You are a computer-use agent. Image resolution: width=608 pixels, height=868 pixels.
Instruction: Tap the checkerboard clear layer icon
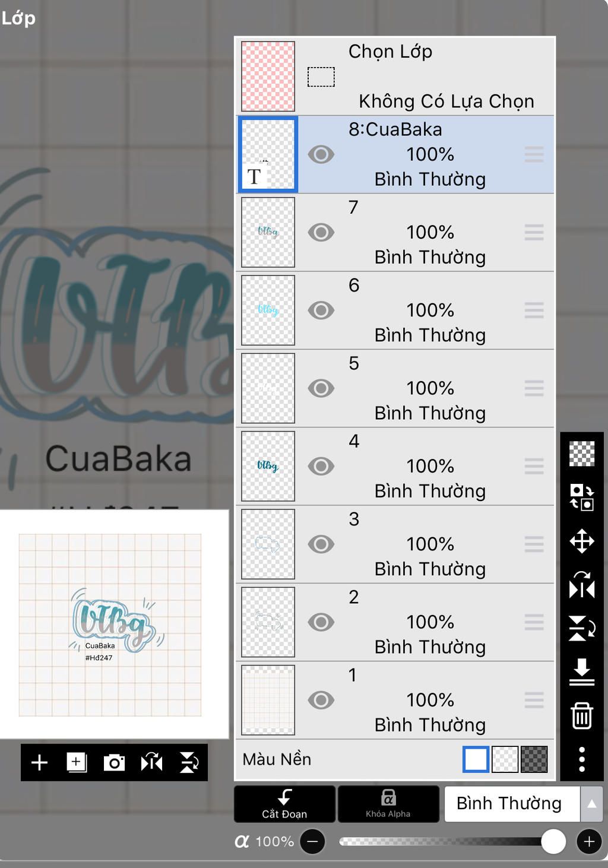582,454
